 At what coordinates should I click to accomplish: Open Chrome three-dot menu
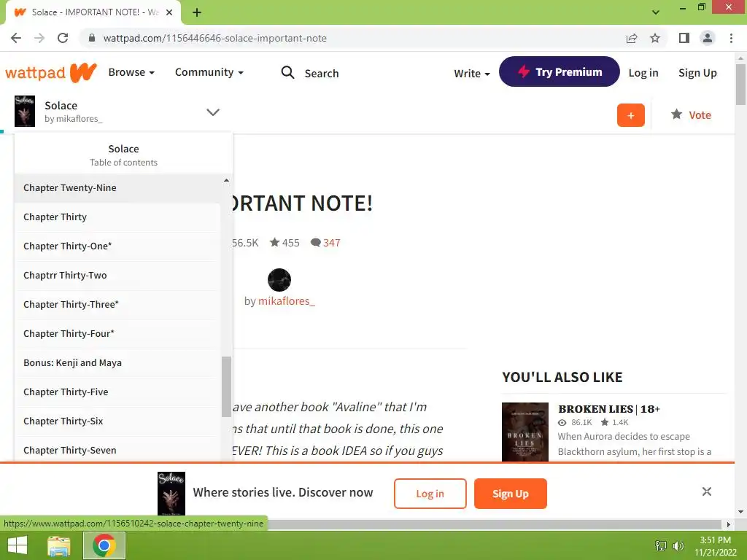[x=731, y=38]
